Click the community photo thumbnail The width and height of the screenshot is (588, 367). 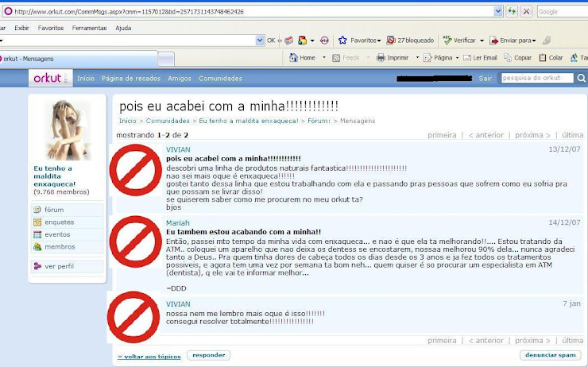(68, 129)
